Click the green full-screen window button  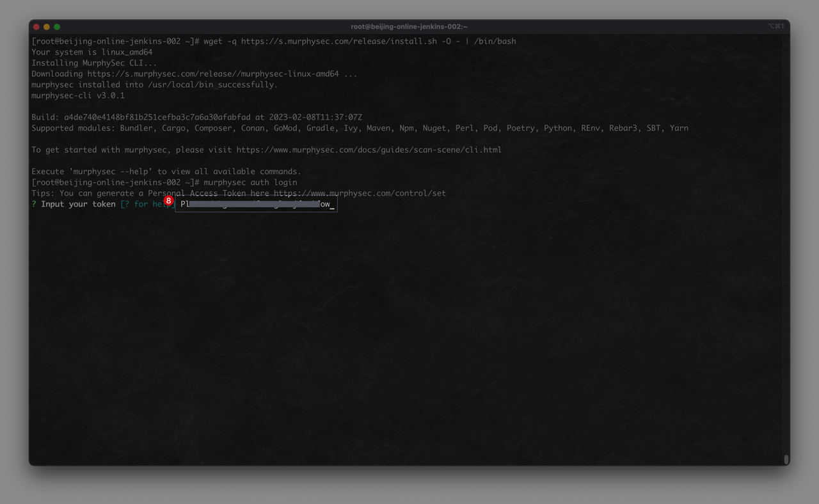click(57, 27)
